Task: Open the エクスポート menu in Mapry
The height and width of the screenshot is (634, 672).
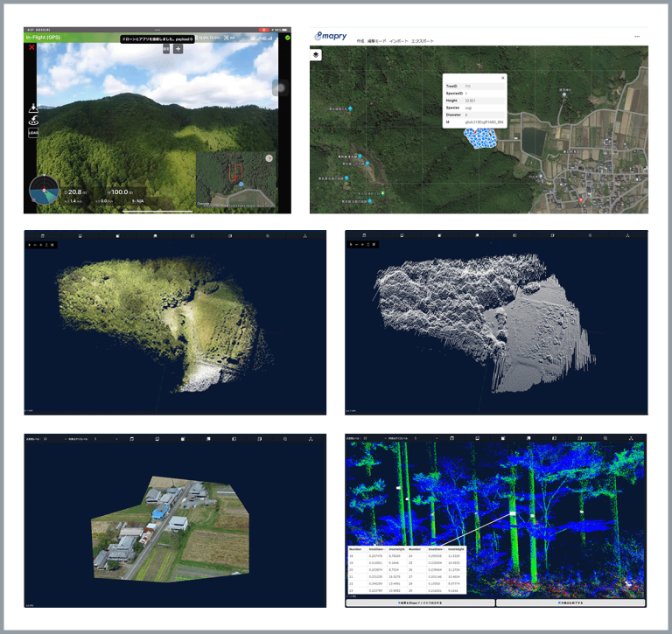Action: click(424, 41)
